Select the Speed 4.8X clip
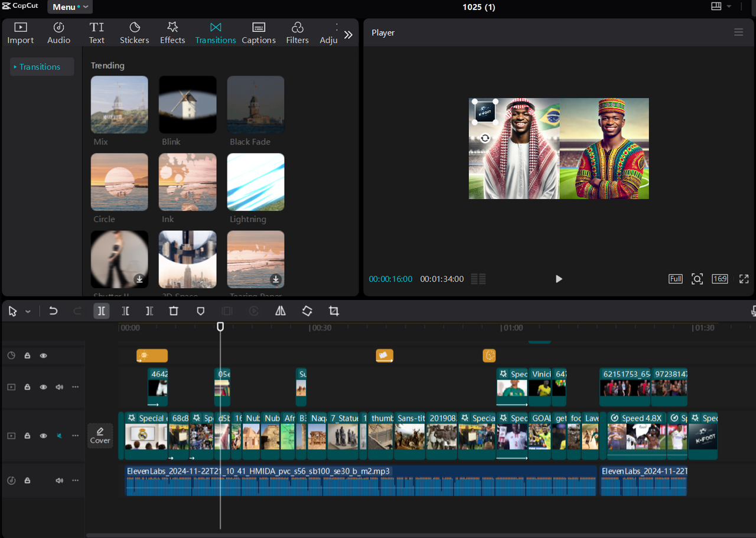The height and width of the screenshot is (538, 756). point(637,436)
